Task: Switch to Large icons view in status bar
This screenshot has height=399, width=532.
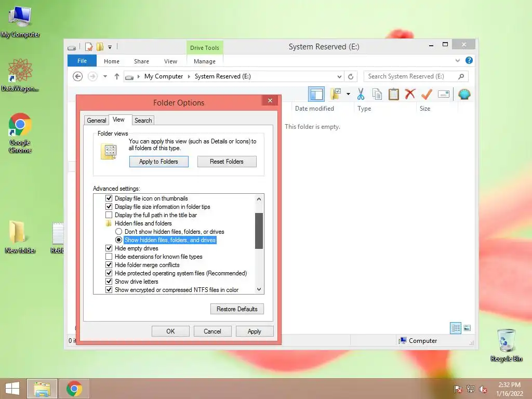Action: 467,328
